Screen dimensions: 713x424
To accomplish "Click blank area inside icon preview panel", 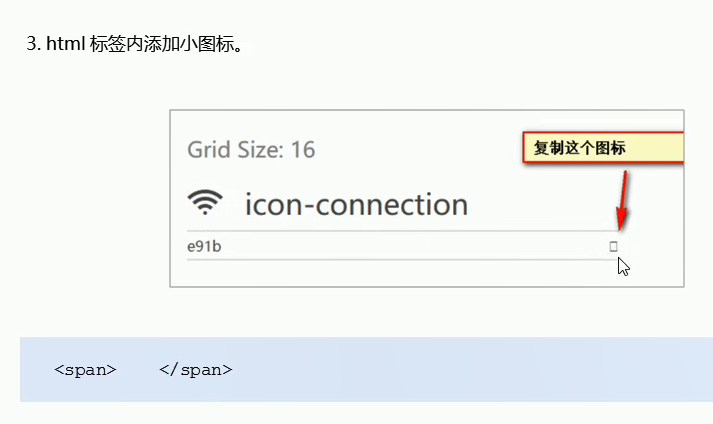I will 409,273.
